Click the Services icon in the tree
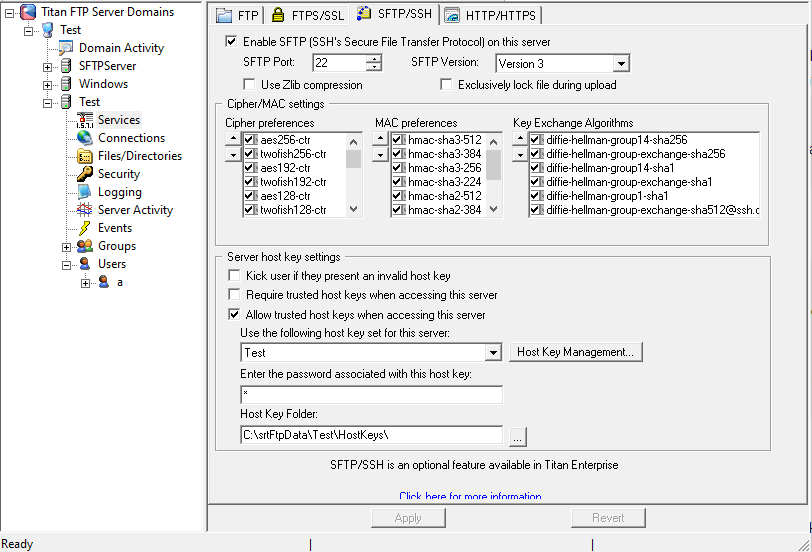The height and width of the screenshot is (552, 812). click(x=85, y=120)
